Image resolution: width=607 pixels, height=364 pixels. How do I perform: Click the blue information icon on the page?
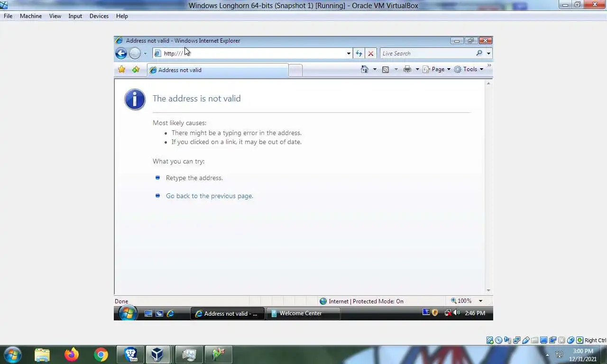coord(135,100)
